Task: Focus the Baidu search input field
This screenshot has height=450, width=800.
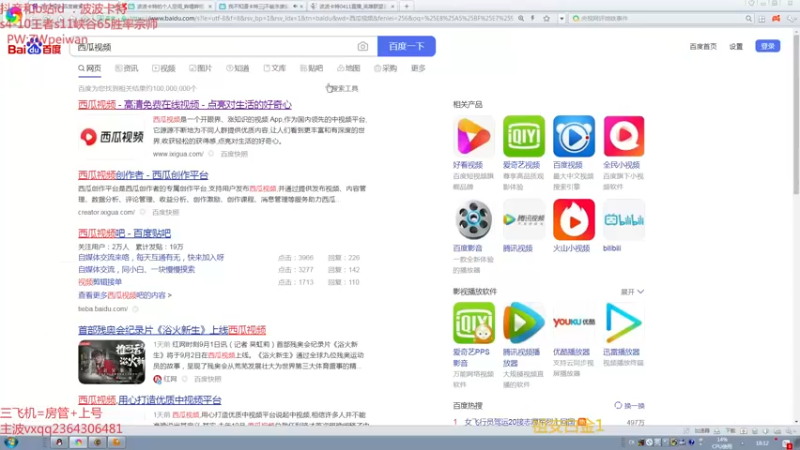Action: (x=214, y=47)
